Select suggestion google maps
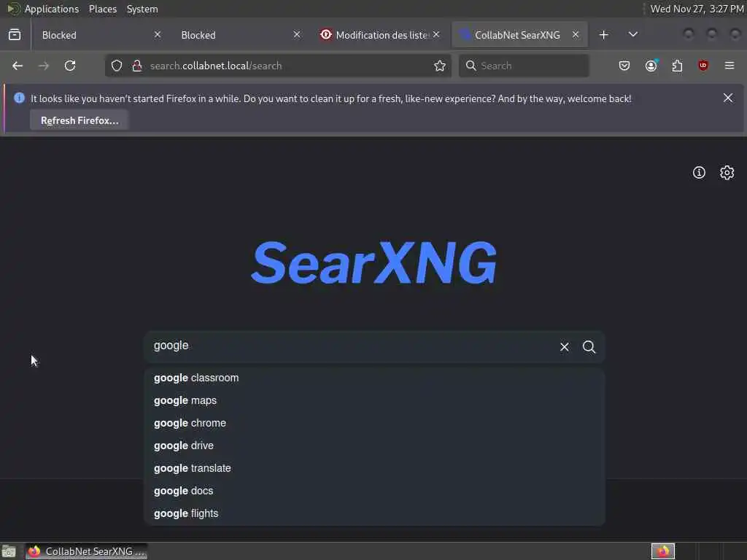Viewport: 747px width, 560px height. (x=374, y=400)
